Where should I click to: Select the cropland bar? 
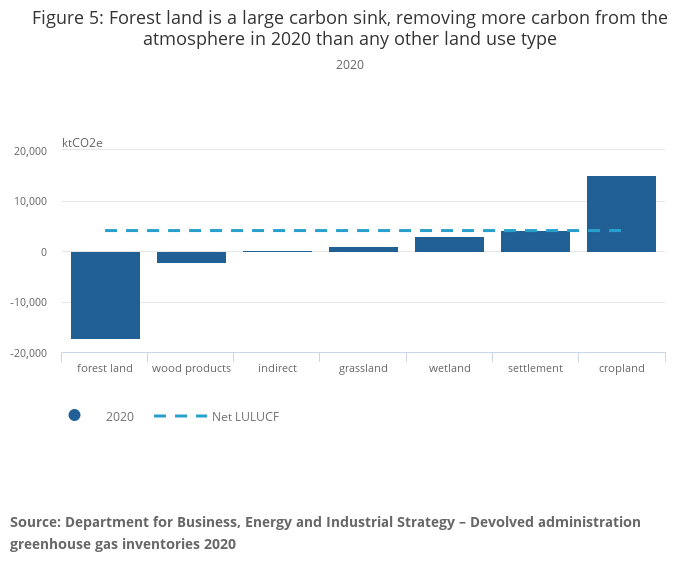pyautogui.click(x=621, y=214)
